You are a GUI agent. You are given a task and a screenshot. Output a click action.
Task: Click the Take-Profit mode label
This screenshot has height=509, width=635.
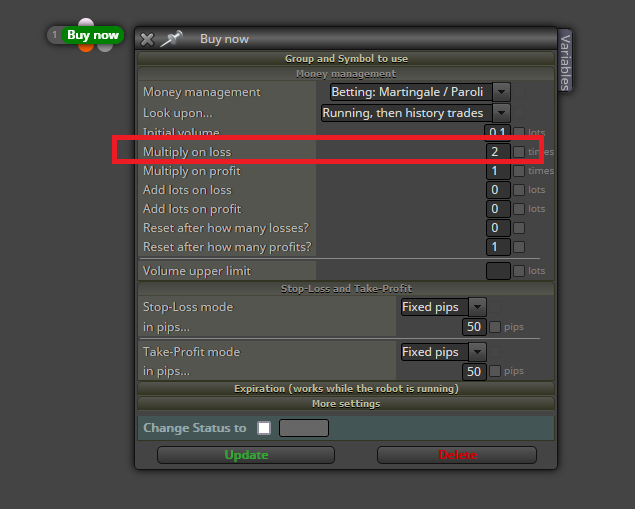[191, 352]
